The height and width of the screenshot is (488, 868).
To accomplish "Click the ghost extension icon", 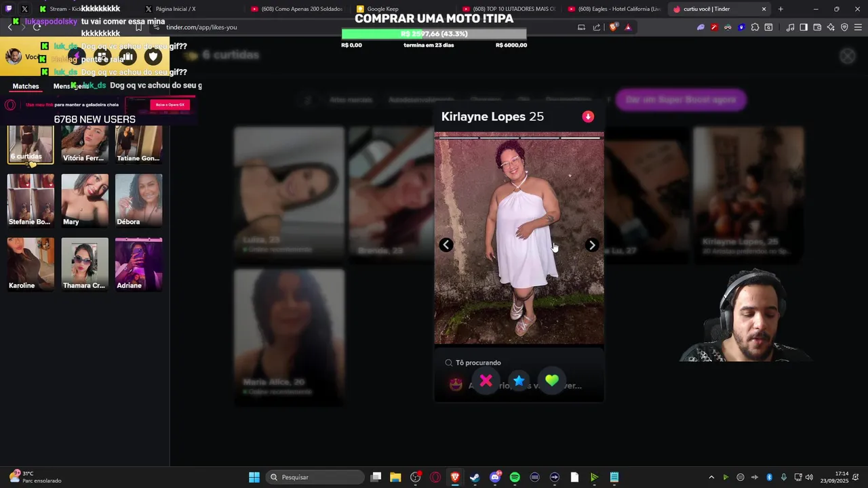I will (701, 27).
